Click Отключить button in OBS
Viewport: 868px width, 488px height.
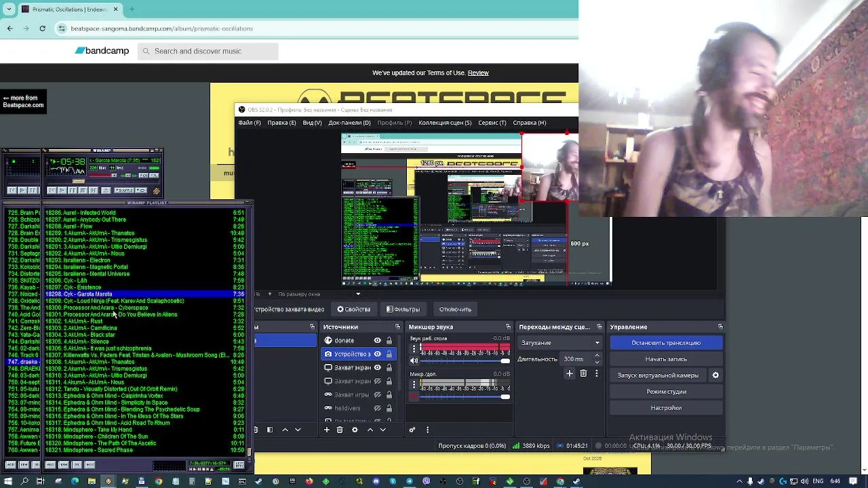455,309
